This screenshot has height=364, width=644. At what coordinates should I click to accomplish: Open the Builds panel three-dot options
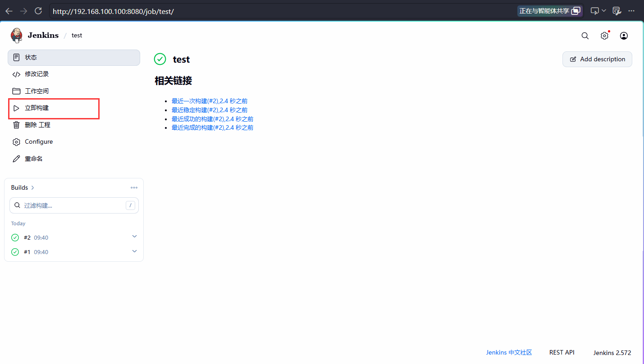[134, 187]
